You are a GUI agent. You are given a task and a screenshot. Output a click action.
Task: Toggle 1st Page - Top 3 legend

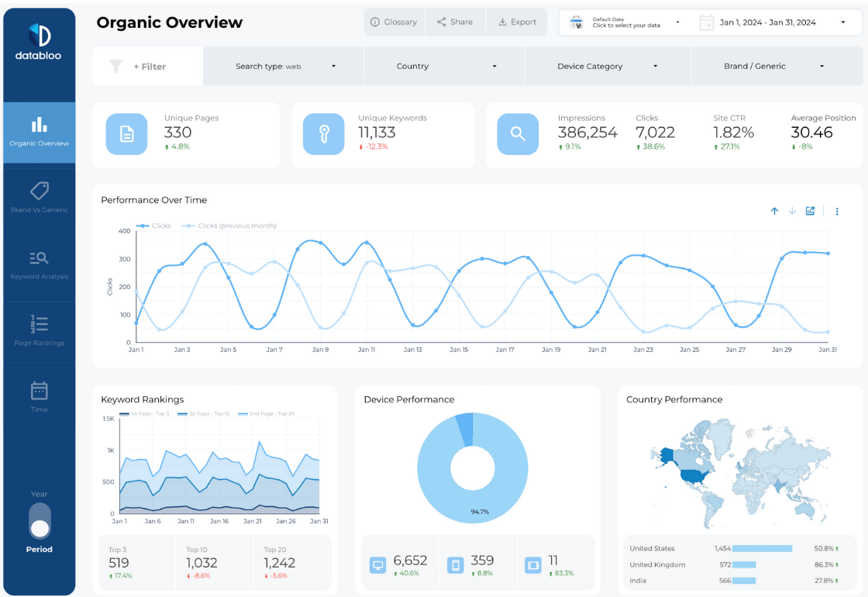[x=143, y=414]
